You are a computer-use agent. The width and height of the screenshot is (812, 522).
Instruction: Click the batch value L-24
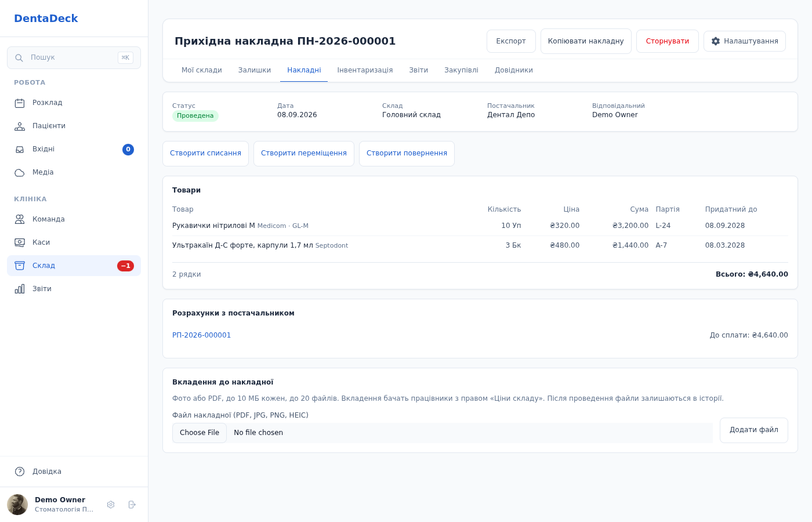point(663,226)
